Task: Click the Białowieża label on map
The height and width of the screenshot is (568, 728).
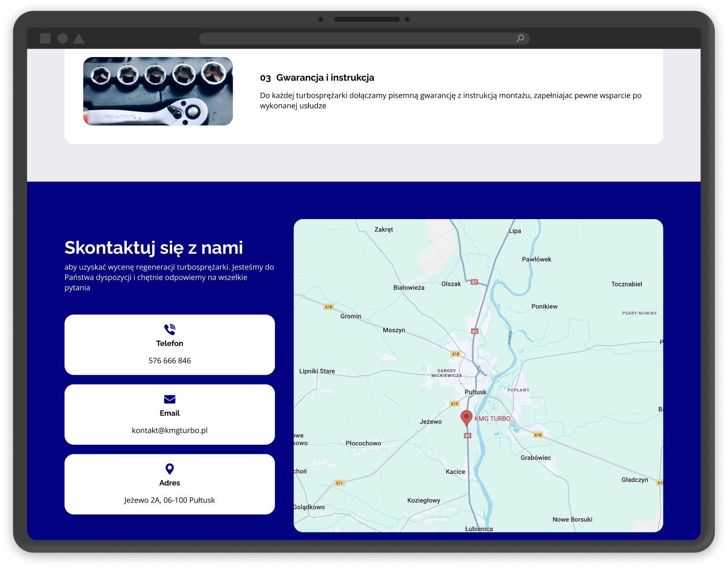Action: 409,288
